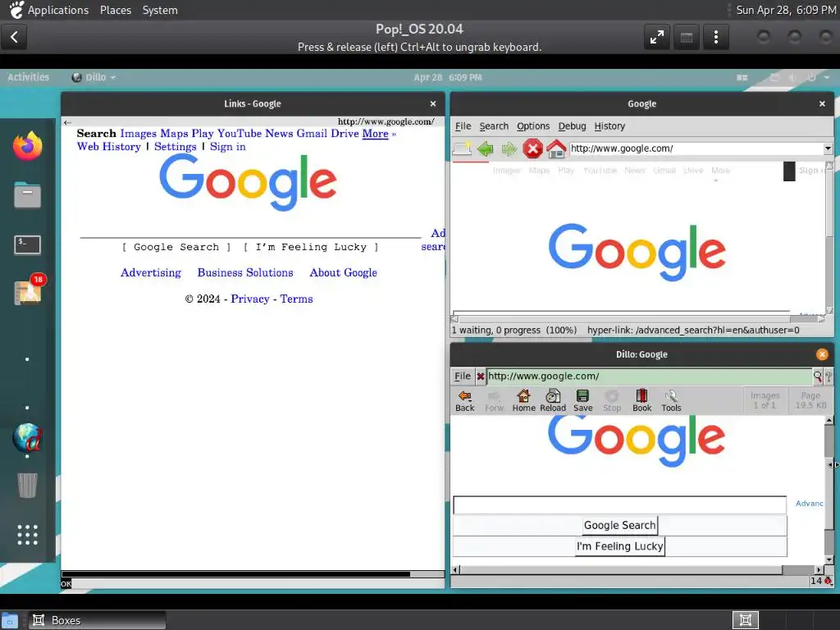This screenshot has width=840, height=630.
Task: Open YouTube link in Links window
Action: pos(240,134)
